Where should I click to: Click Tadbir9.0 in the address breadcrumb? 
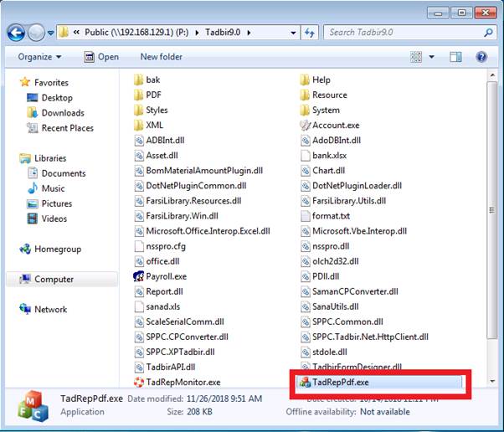pyautogui.click(x=223, y=33)
